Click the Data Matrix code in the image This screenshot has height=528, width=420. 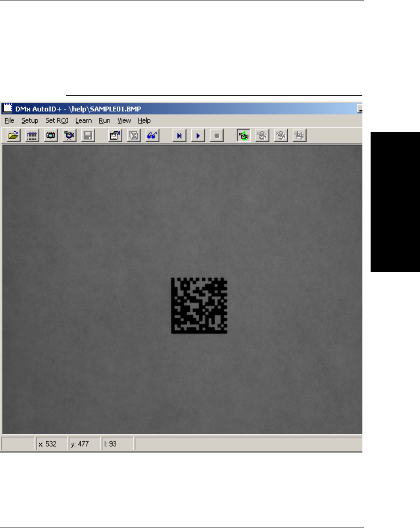tap(199, 306)
